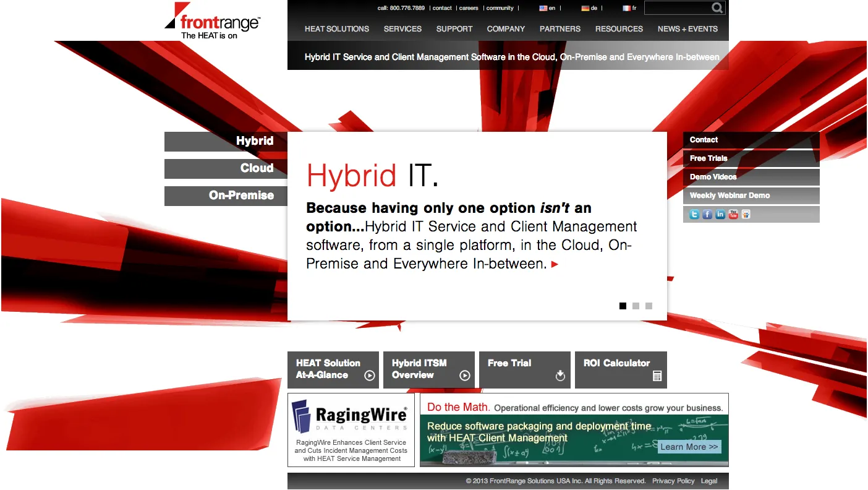868x490 pixels.
Task: Click the red arrow after 'Everywhere In-between.'
Action: pos(555,264)
